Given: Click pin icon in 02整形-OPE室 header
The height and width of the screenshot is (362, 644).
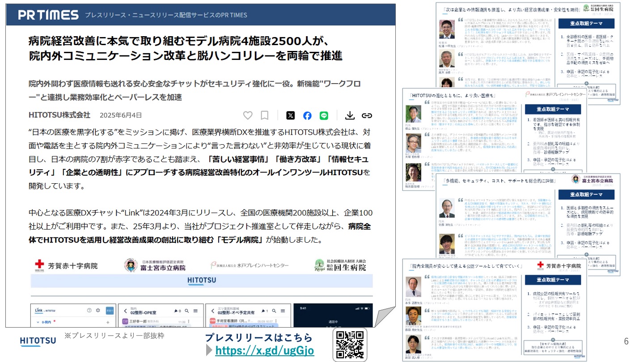Looking at the screenshot, I should click(176, 311).
